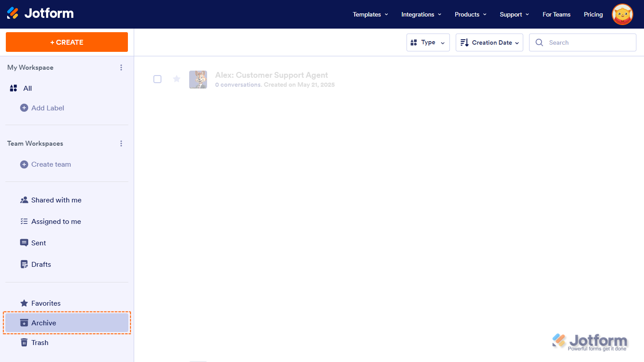Open the My Workspace options menu
Screen dimensions: 644x362
[121, 67]
